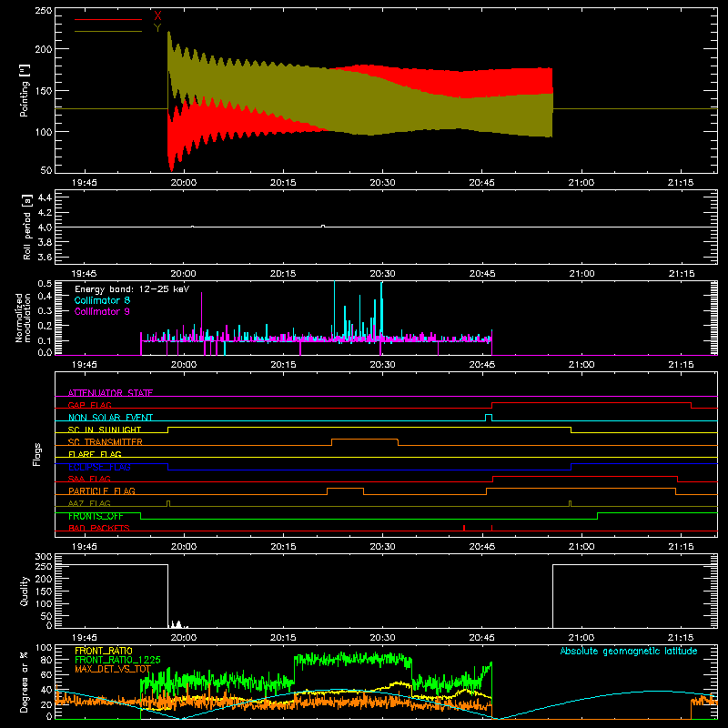
Task: Select the yellow FRONT_RATIO legend entry
Action: (x=104, y=651)
